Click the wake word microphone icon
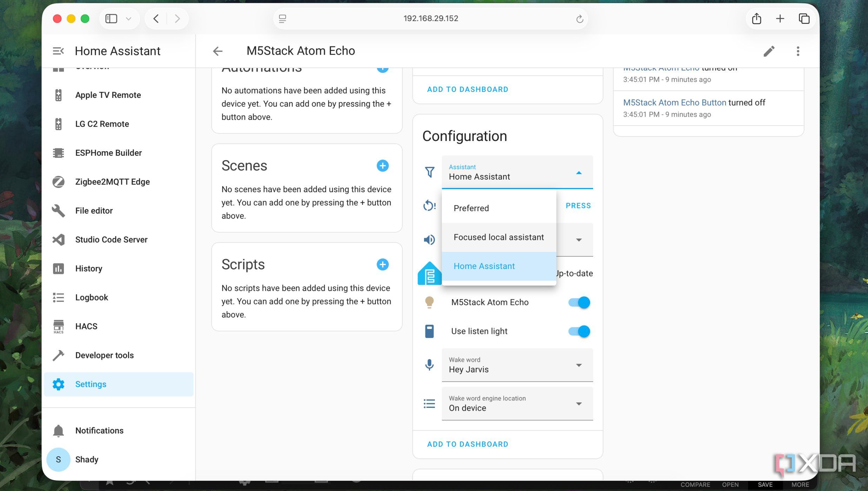Image resolution: width=868 pixels, height=491 pixels. point(429,365)
